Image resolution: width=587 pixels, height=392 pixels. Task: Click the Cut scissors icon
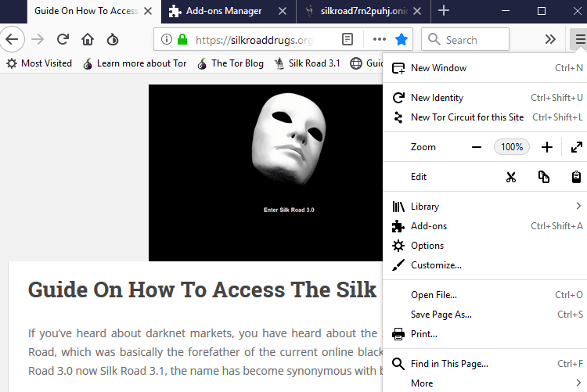coord(510,177)
